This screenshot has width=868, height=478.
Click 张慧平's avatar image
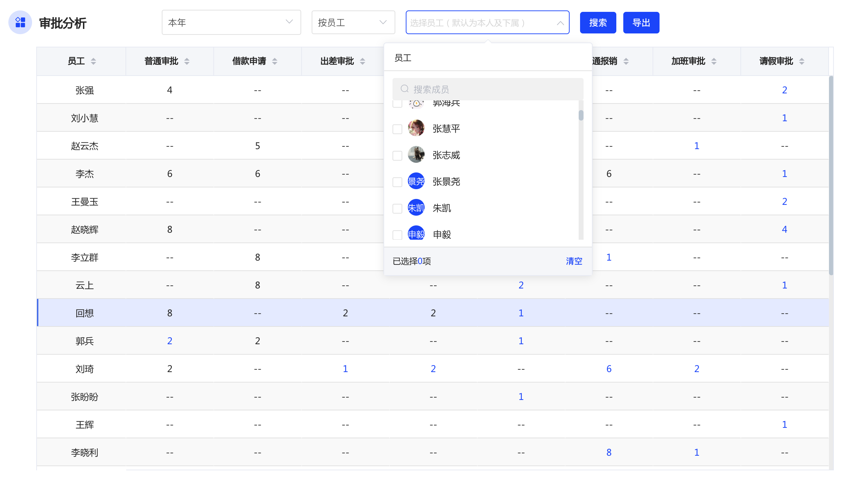(416, 129)
